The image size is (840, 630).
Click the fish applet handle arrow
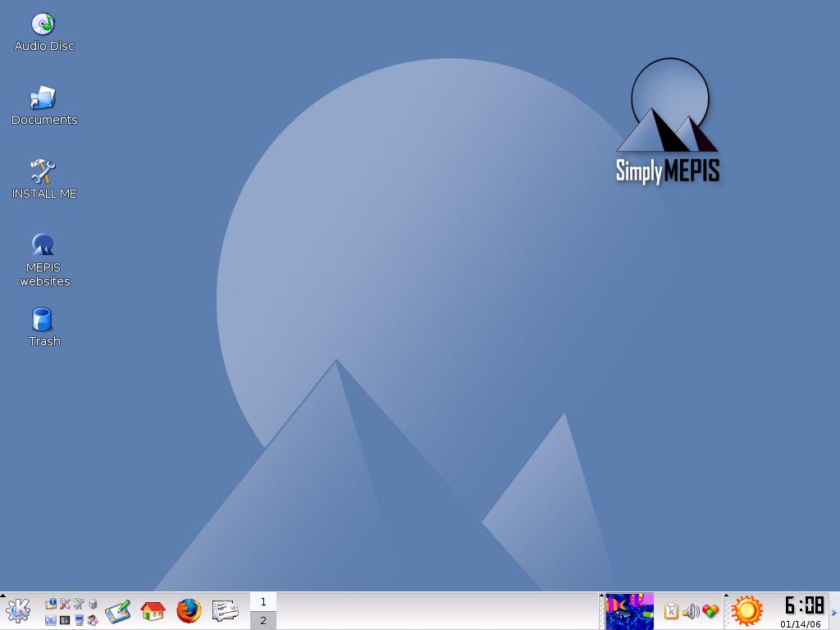[x=601, y=596]
